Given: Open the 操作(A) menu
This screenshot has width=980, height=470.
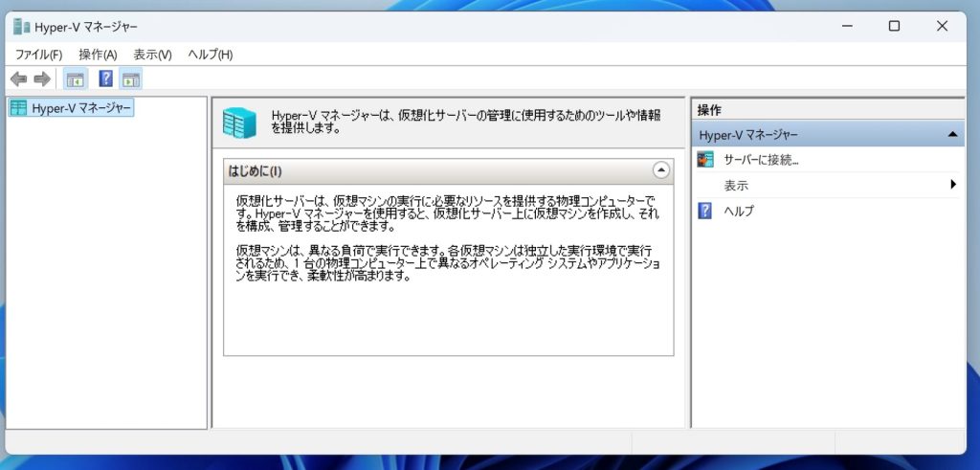Looking at the screenshot, I should [99, 55].
